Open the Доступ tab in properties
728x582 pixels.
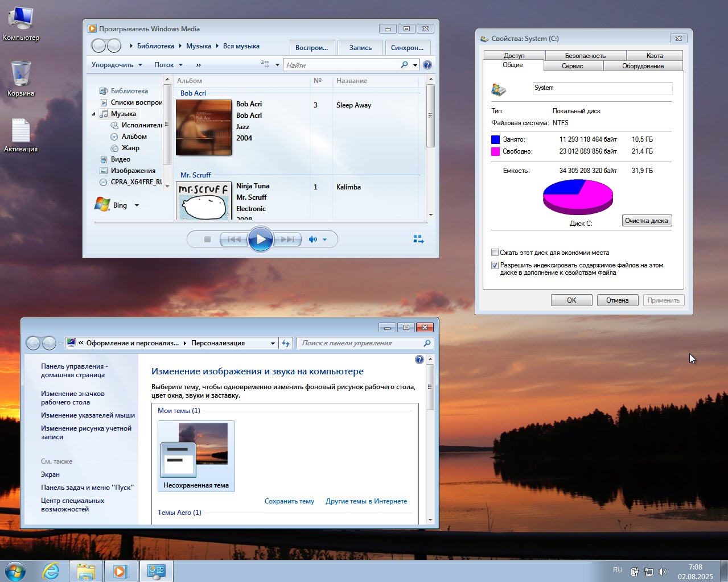514,55
